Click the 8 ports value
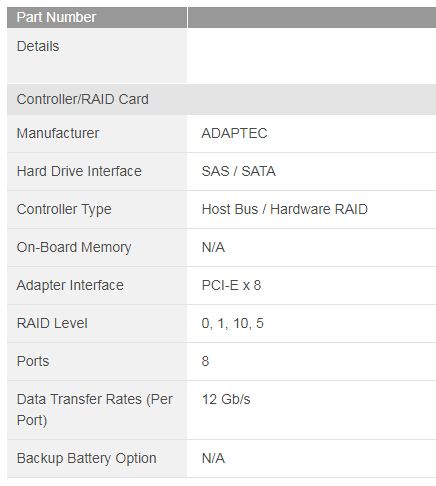This screenshot has width=436, height=486. click(x=205, y=361)
